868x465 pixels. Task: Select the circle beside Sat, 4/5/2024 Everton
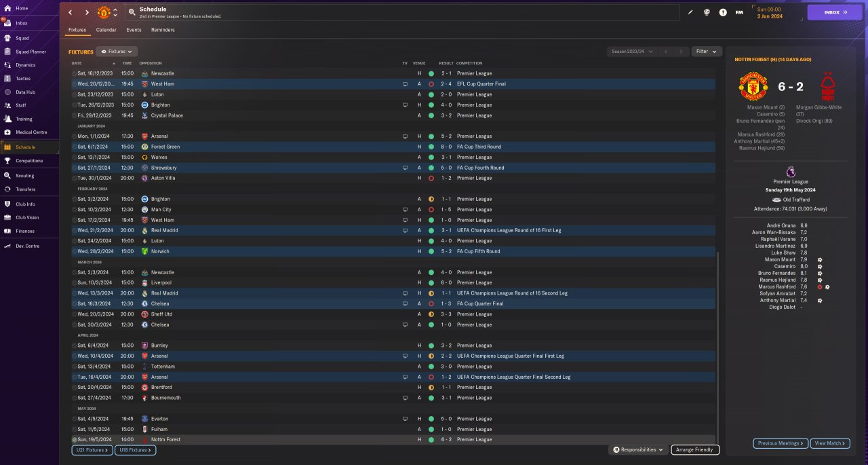tap(75, 419)
